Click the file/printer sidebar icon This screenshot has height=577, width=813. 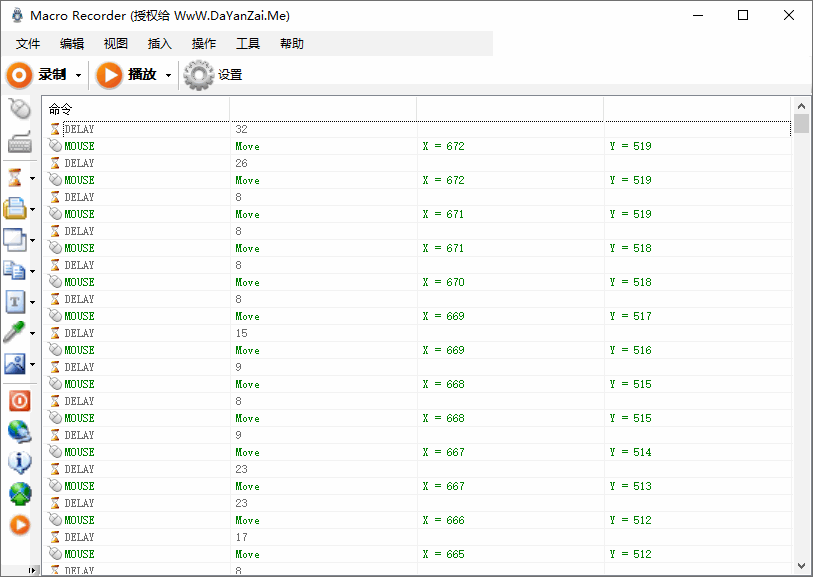15,209
